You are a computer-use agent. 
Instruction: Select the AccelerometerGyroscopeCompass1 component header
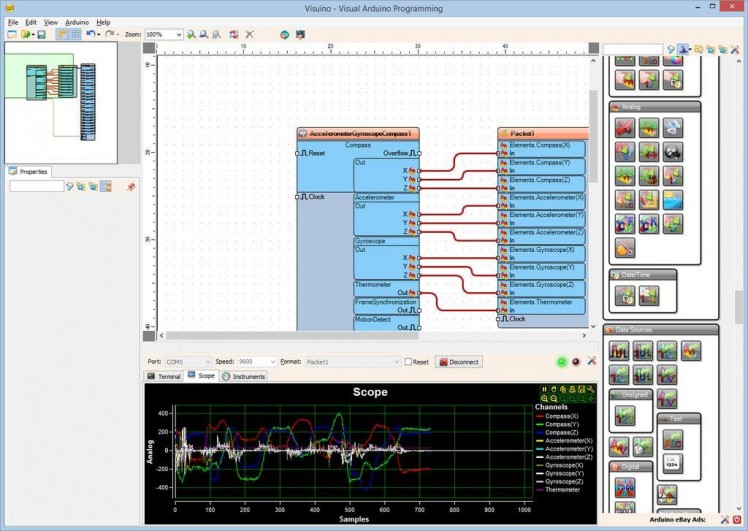(358, 133)
